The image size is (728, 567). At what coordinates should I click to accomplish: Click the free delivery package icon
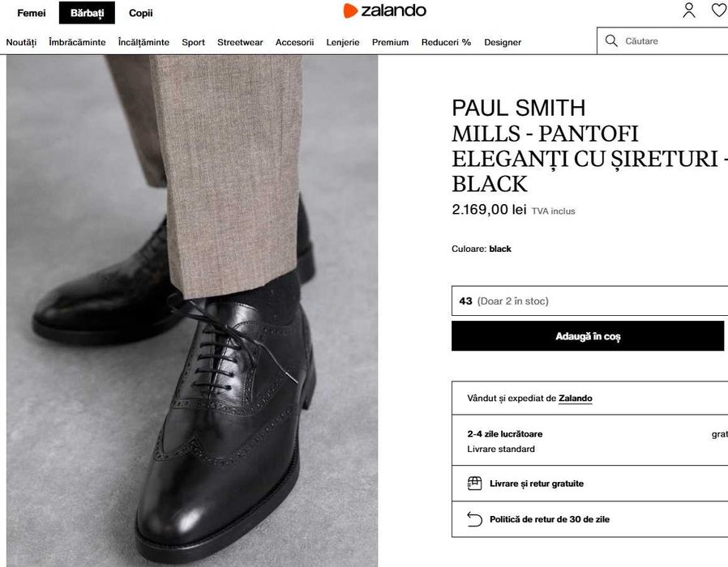coord(475,484)
